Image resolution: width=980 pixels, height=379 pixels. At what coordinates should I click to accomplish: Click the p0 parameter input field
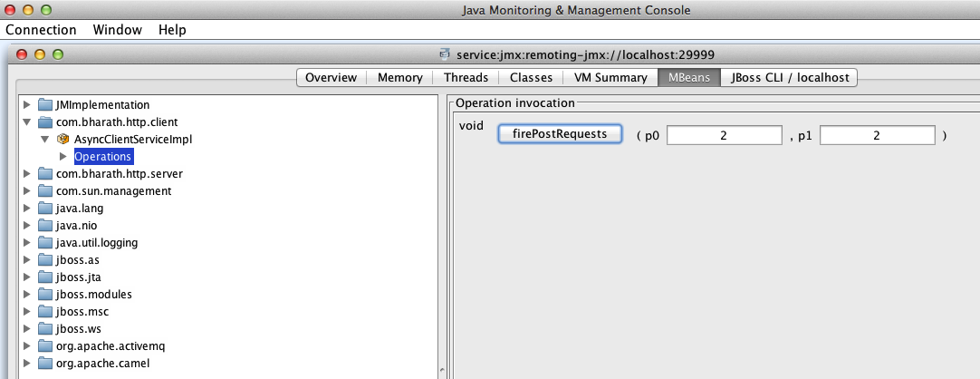tap(725, 135)
